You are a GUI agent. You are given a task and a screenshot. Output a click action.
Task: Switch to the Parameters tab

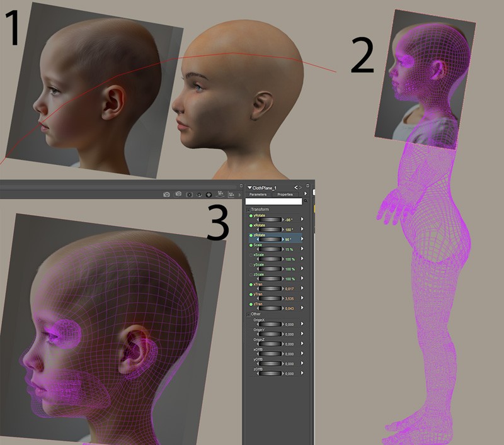pyautogui.click(x=258, y=194)
